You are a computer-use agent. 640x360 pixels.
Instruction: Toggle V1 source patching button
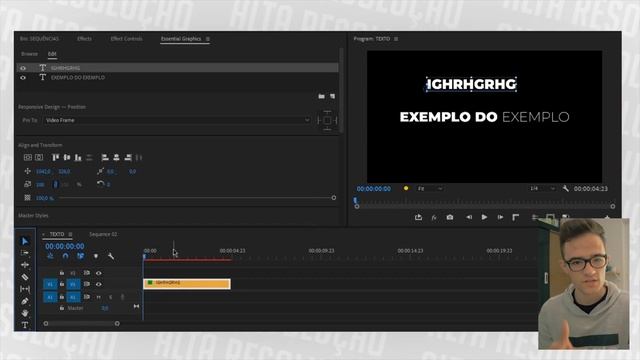(x=50, y=284)
